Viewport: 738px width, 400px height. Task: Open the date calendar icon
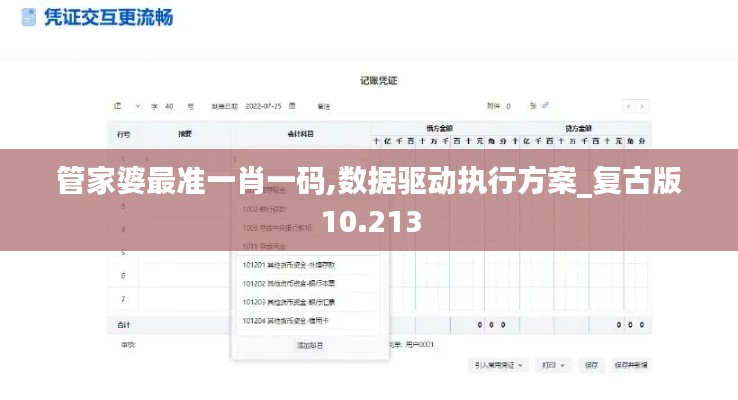pyautogui.click(x=292, y=106)
